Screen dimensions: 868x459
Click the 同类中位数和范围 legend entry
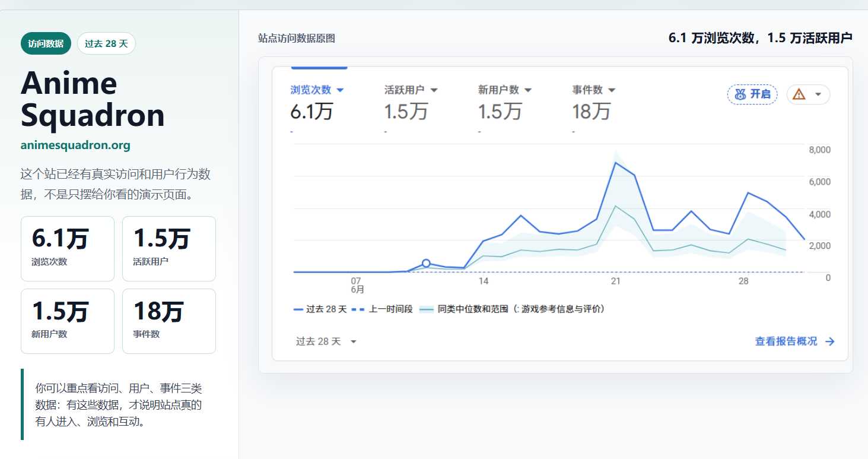click(x=512, y=309)
